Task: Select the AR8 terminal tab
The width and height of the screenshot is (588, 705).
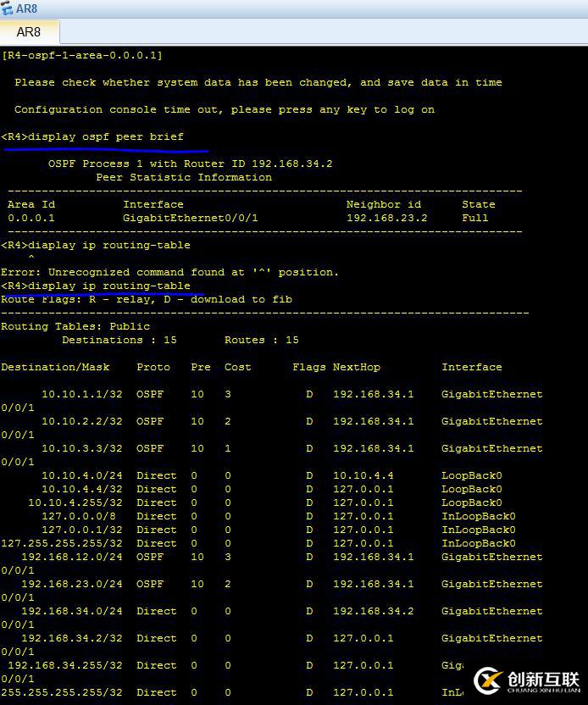Action: coord(29,32)
